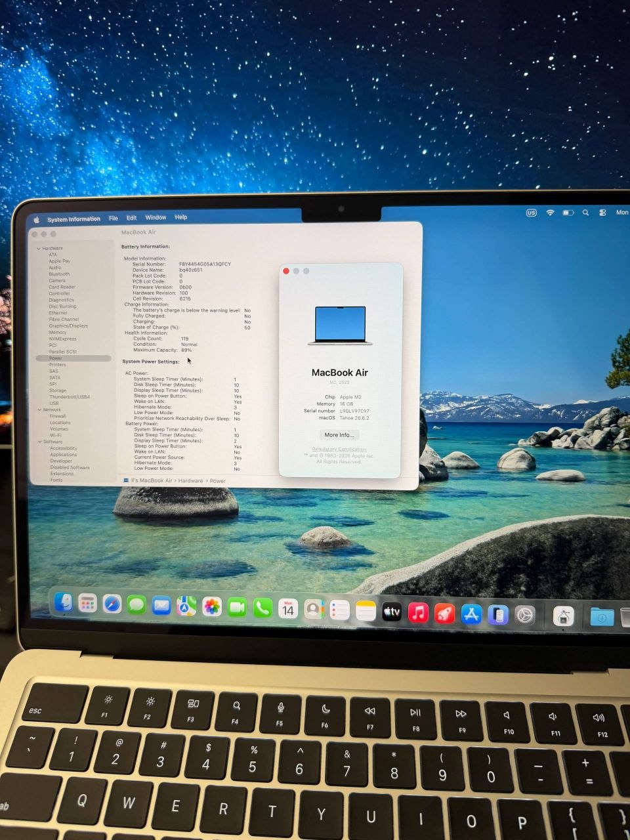Open Finder from the Dock
Viewport: 630px width, 840px height.
[x=63, y=602]
